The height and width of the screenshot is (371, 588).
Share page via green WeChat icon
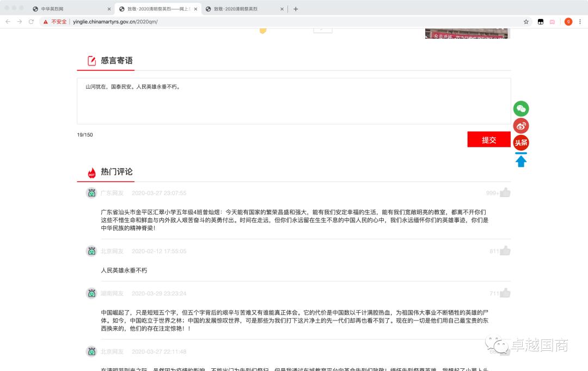pos(521,109)
